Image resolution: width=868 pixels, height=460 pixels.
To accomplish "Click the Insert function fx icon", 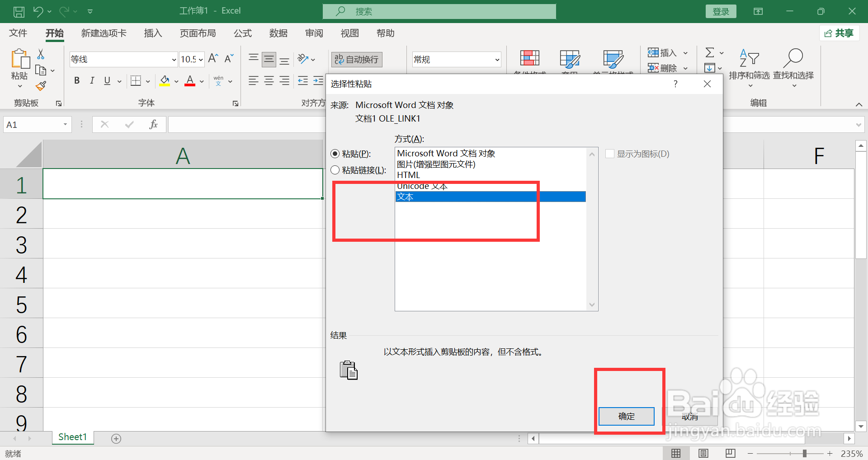I will tap(153, 124).
